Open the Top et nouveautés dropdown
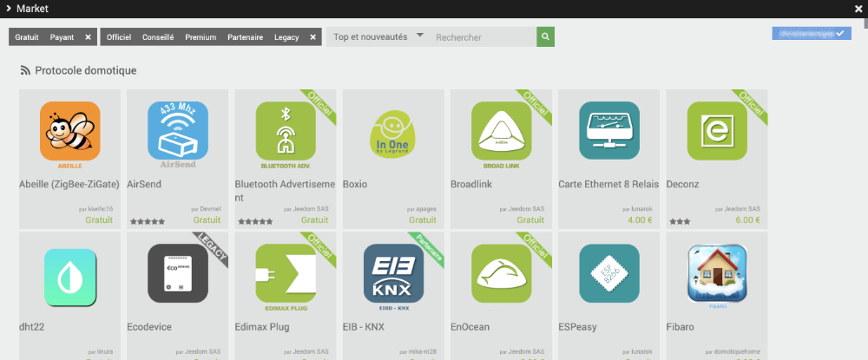The width and height of the screenshot is (868, 360). [x=378, y=37]
